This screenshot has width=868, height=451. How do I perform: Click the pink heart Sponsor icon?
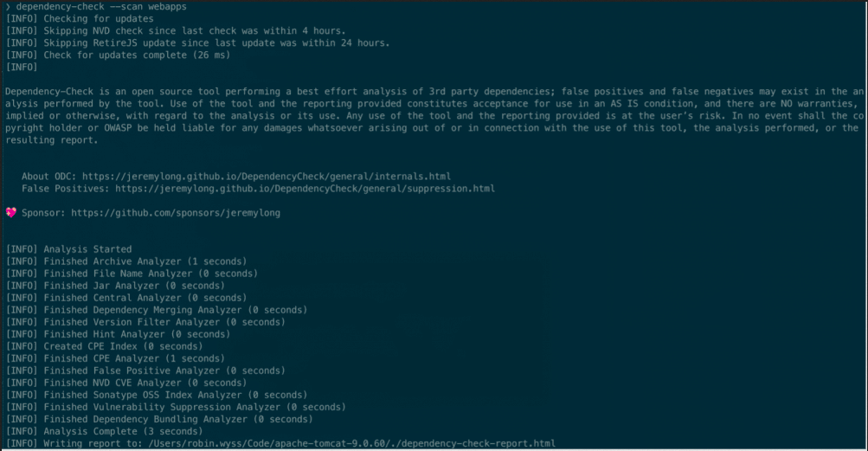tap(11, 213)
